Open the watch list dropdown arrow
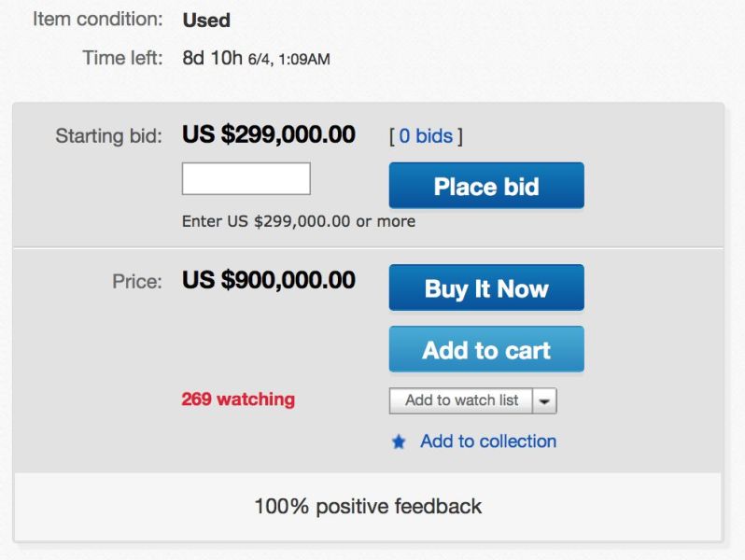The height and width of the screenshot is (560, 745). [x=545, y=400]
